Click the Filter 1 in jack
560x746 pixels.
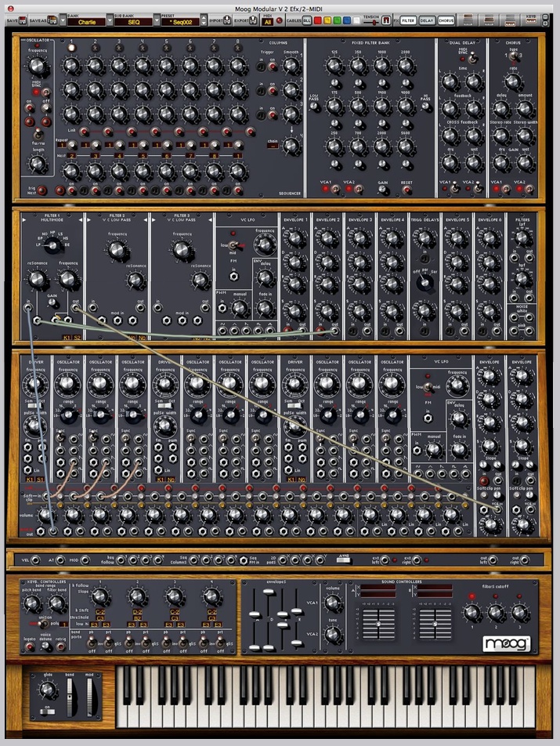(x=28, y=308)
